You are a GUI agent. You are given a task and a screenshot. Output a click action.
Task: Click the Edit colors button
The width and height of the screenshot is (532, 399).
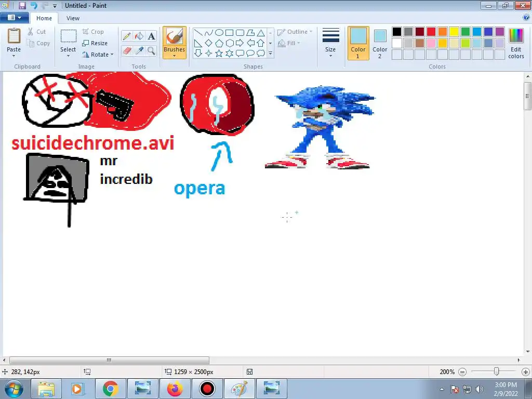pos(516,44)
